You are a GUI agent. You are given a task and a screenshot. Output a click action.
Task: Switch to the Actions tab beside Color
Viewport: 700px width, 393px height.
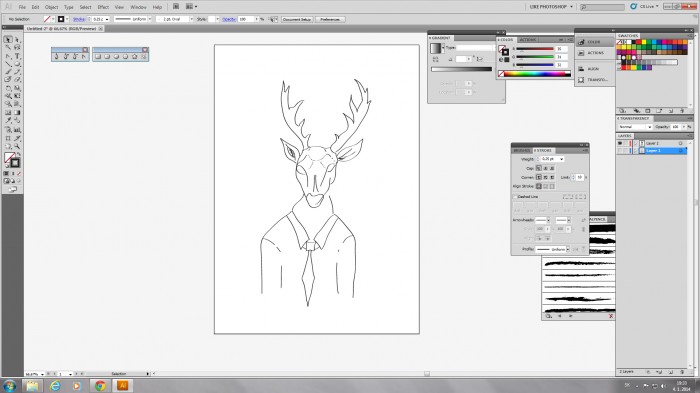pos(527,40)
